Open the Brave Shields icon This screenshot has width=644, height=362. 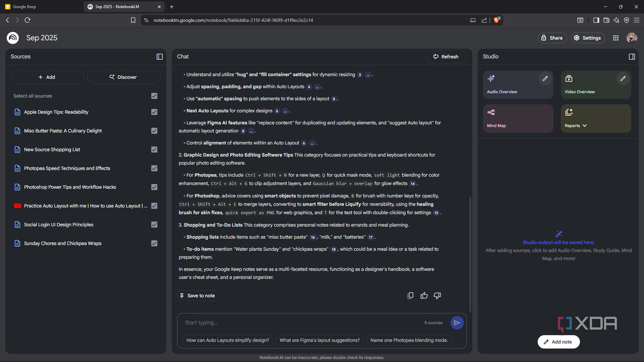pyautogui.click(x=497, y=20)
